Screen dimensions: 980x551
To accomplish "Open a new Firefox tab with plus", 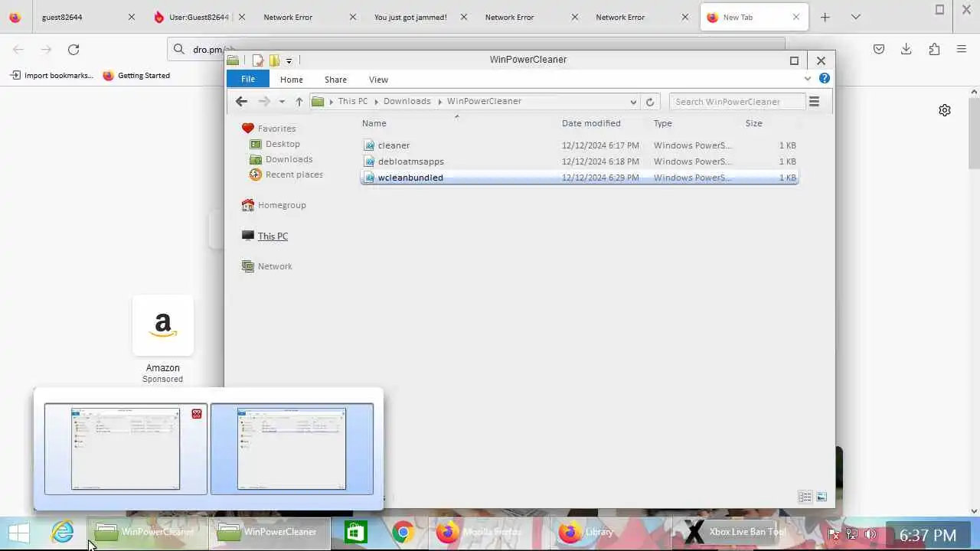I will pos(825,17).
